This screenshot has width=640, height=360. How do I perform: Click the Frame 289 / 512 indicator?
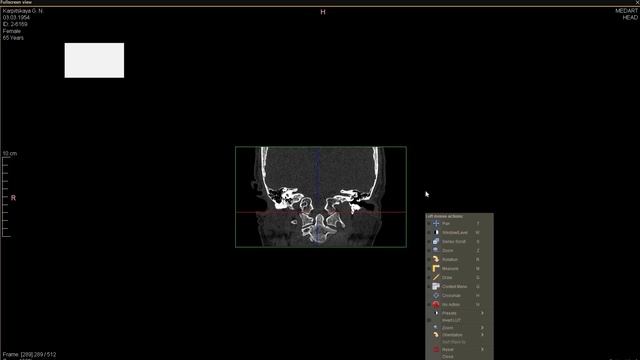[29, 355]
